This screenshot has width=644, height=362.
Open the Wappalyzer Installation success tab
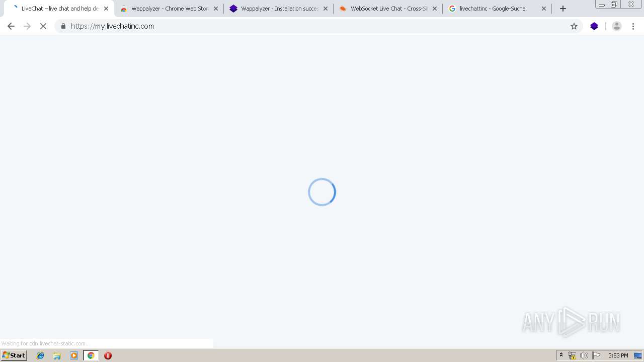[x=279, y=9]
